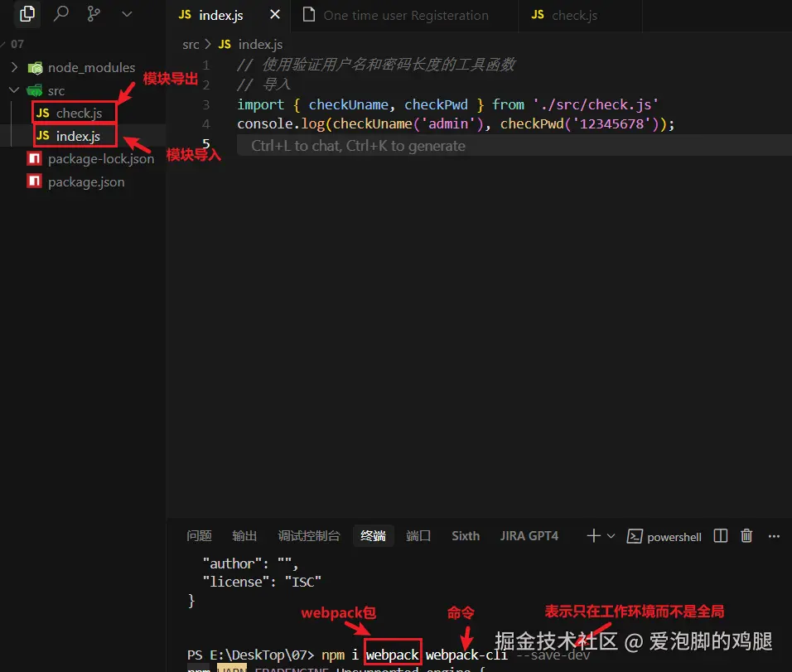Image resolution: width=792 pixels, height=672 pixels.
Task: Open package-lock.json in the file tree
Action: [101, 158]
